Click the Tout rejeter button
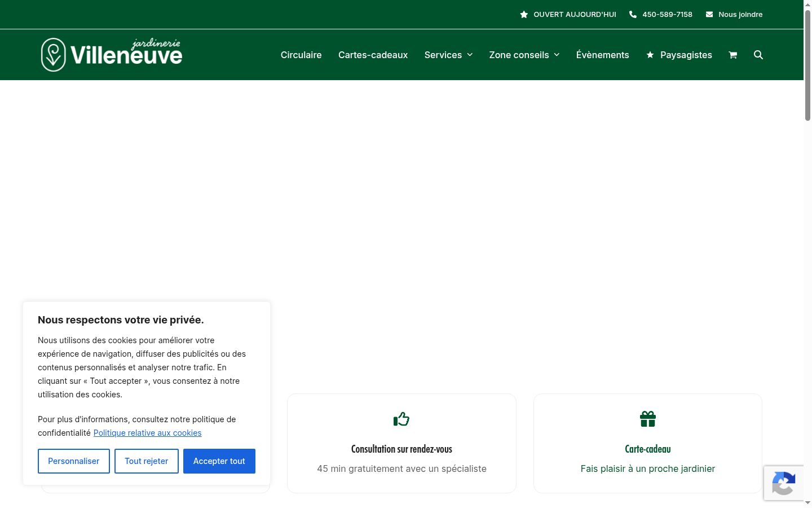 coord(147,461)
